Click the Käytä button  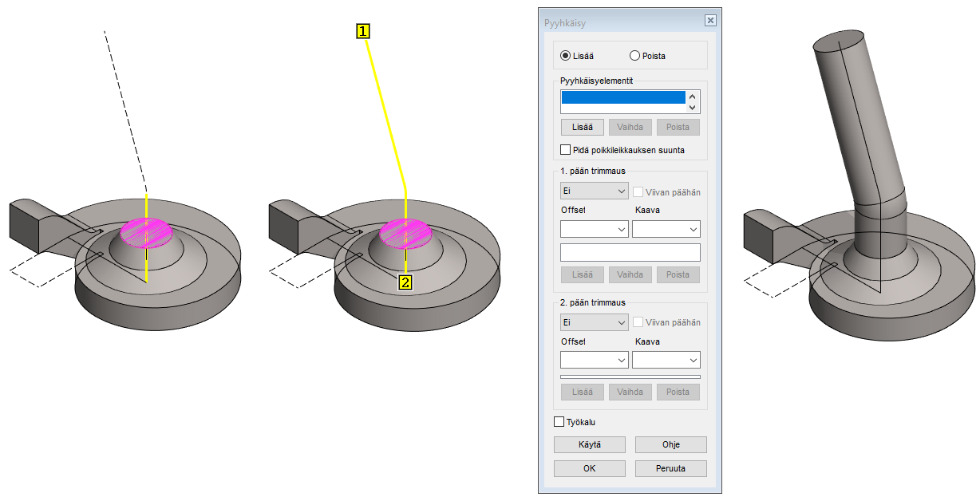pyautogui.click(x=589, y=444)
